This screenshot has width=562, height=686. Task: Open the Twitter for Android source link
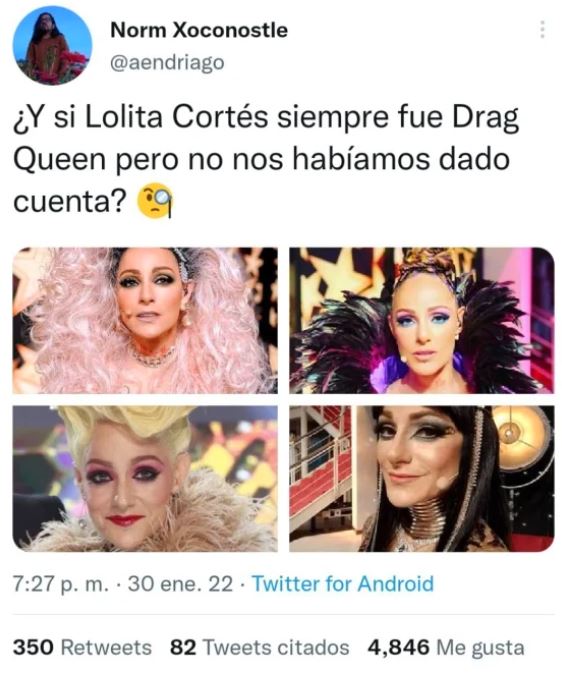point(343,584)
